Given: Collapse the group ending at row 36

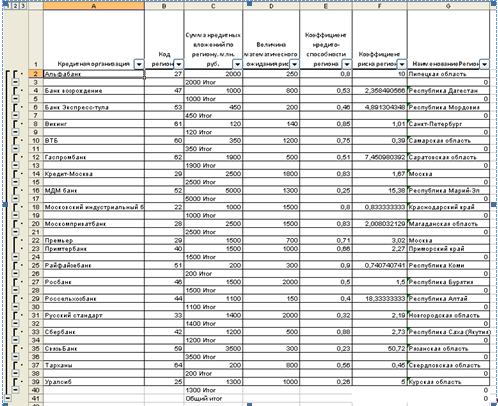Looking at the screenshot, I should 15,357.
